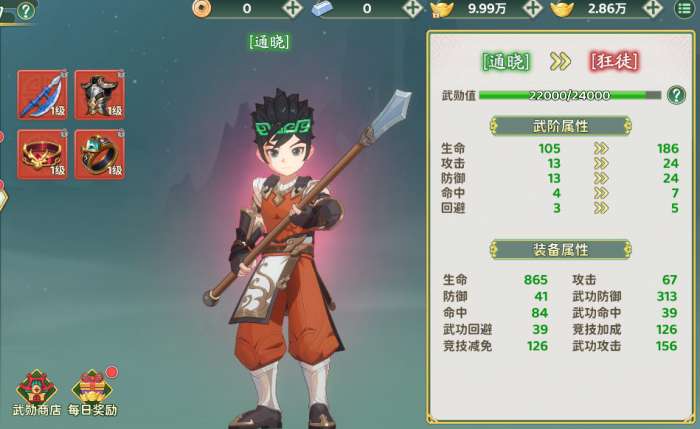Add 9.99万 gold currency with plus button
The image size is (700, 429).
pos(533,8)
